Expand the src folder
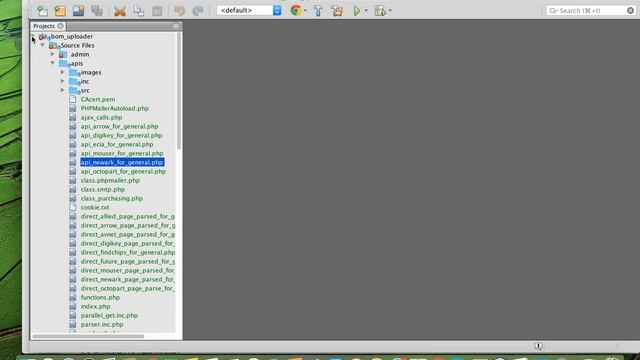This screenshot has height=360, width=640. (62, 90)
